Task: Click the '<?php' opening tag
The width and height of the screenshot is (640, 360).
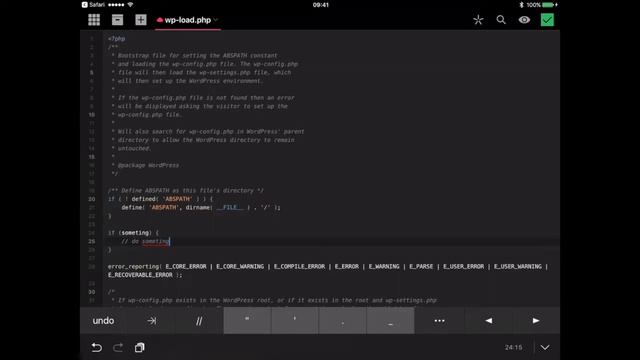Action: tap(117, 39)
